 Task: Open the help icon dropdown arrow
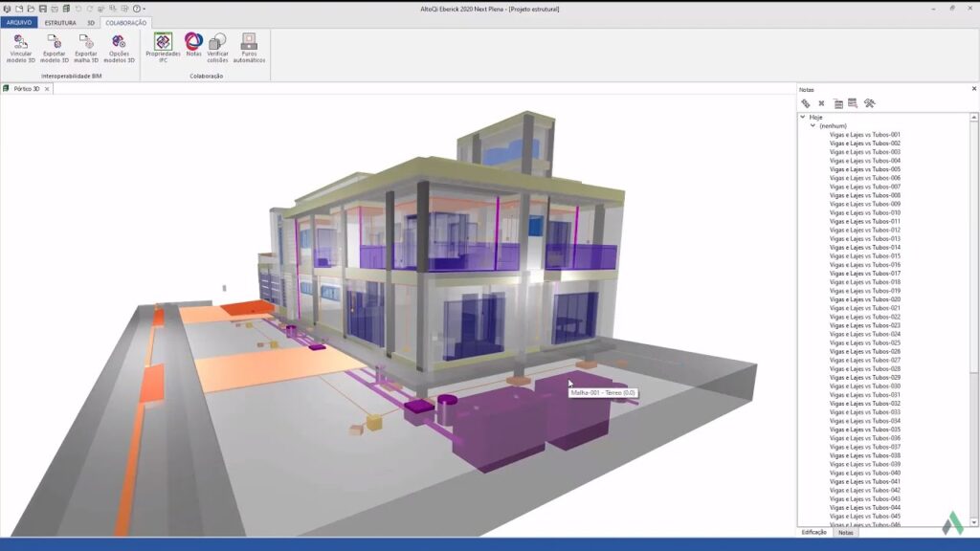145,9
